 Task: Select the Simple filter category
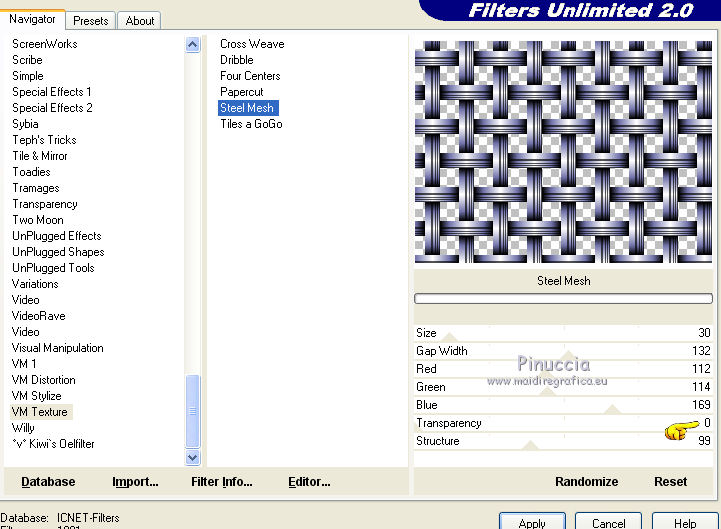click(28, 76)
